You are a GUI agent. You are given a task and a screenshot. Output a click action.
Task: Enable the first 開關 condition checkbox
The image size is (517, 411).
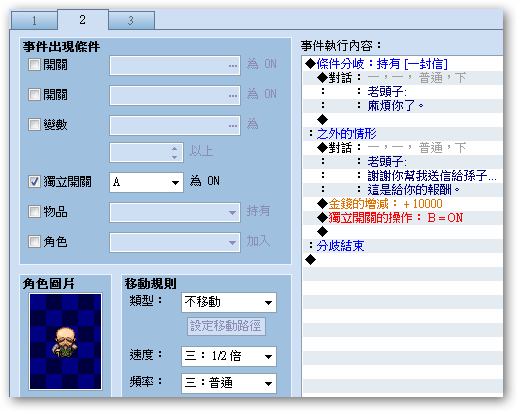coord(34,64)
